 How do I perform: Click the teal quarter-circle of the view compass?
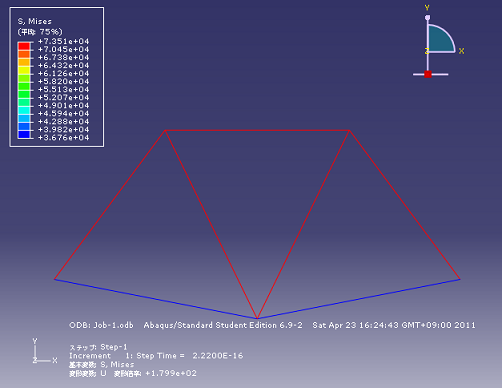439,40
